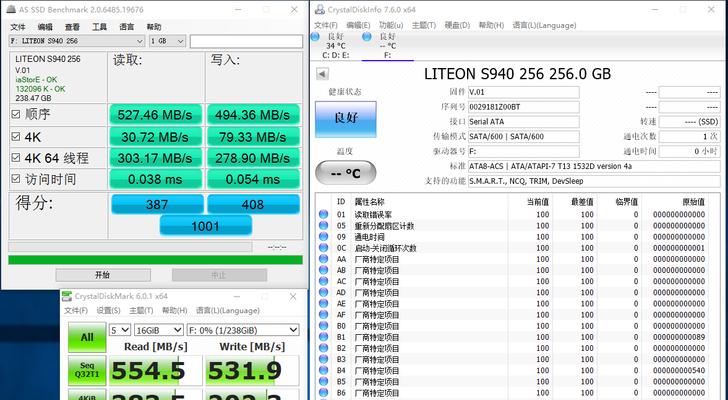Open CrystalDiskMark 设置(S) menu

tap(108, 310)
